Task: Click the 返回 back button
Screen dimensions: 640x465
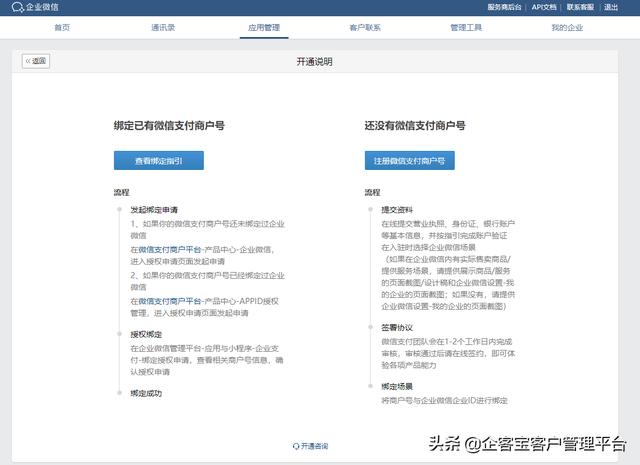Action: tap(36, 61)
